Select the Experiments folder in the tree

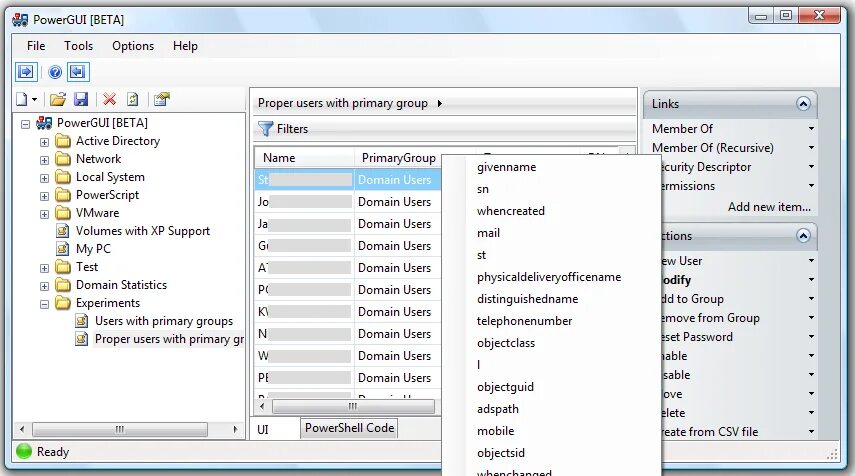tap(107, 303)
